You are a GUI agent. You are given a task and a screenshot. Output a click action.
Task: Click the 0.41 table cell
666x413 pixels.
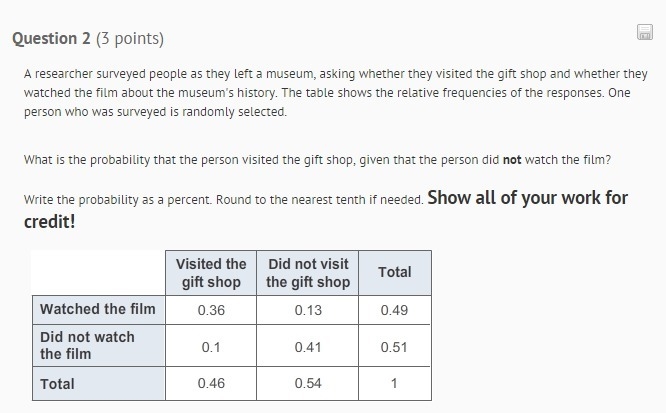(x=308, y=347)
